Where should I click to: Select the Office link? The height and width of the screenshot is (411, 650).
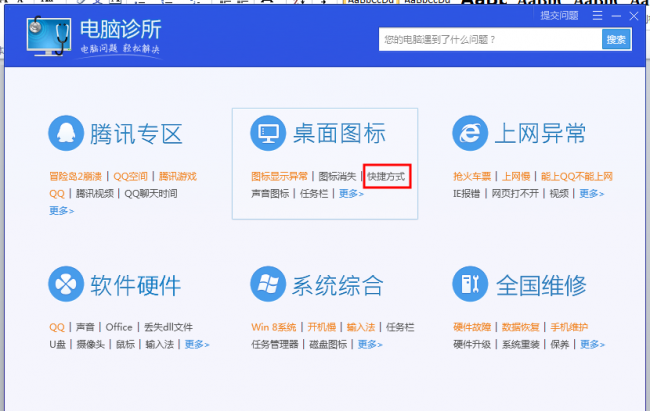point(119,327)
